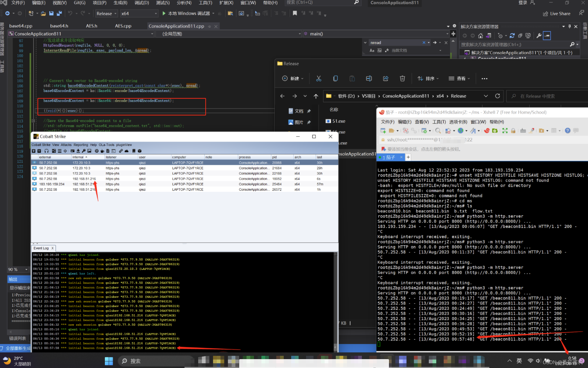Expand the 新建 new dropdown in explorer
This screenshot has height=368, width=588.
293,78
